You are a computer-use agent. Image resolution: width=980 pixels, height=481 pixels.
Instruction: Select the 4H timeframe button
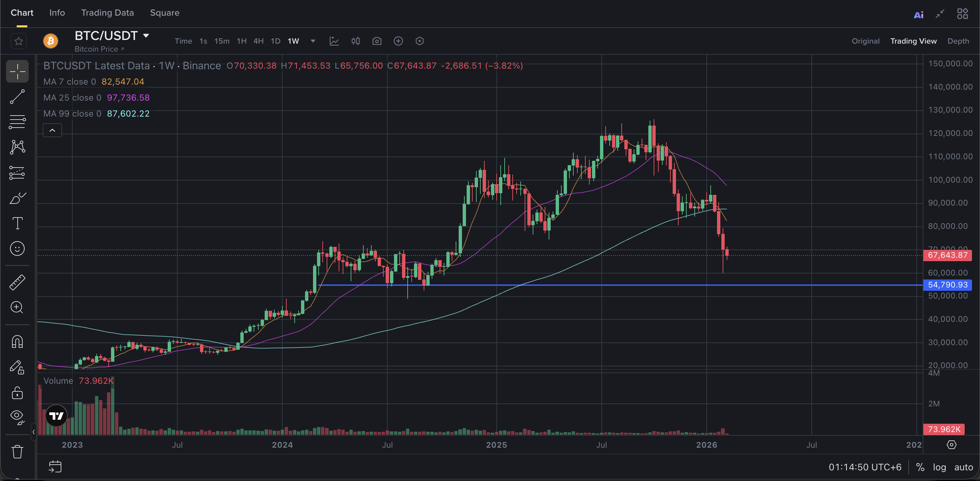pos(258,41)
